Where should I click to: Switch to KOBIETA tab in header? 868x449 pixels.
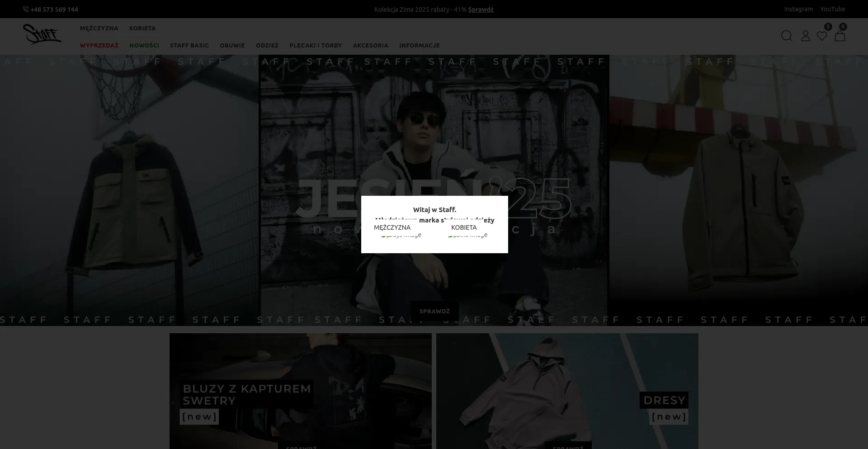click(142, 28)
